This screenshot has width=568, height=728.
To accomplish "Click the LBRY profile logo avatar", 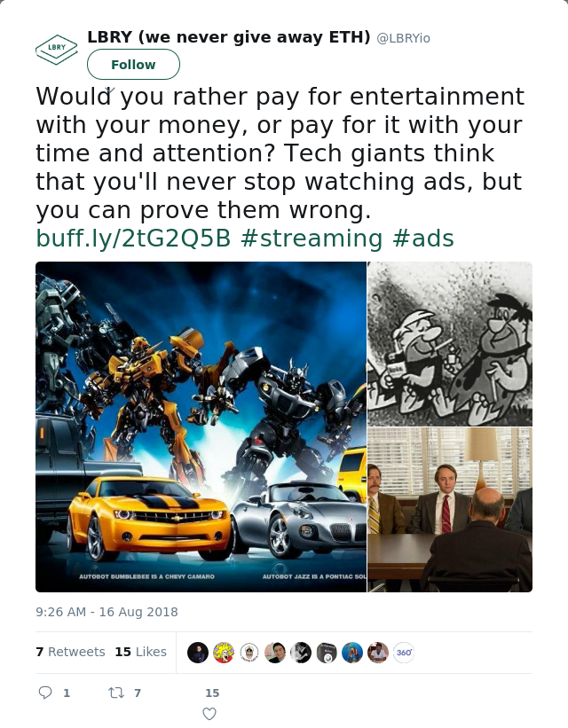I will tap(57, 50).
